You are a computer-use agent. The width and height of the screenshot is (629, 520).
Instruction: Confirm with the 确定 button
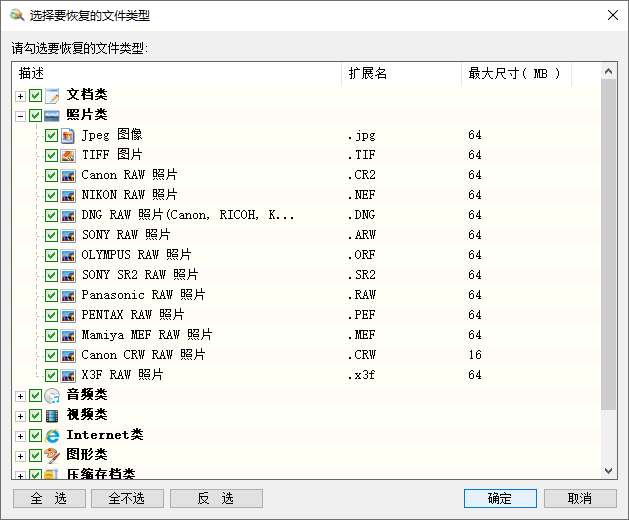coord(500,498)
